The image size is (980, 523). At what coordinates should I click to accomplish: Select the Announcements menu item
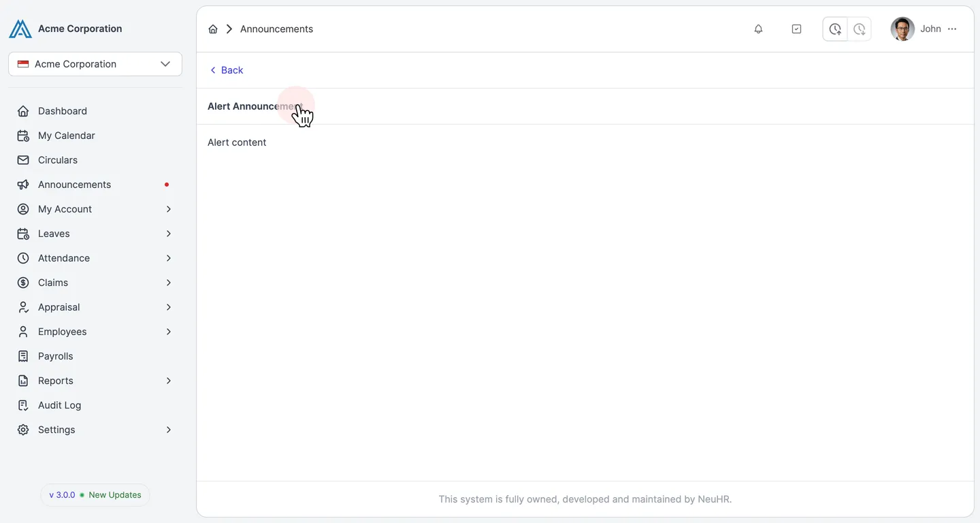point(95,185)
